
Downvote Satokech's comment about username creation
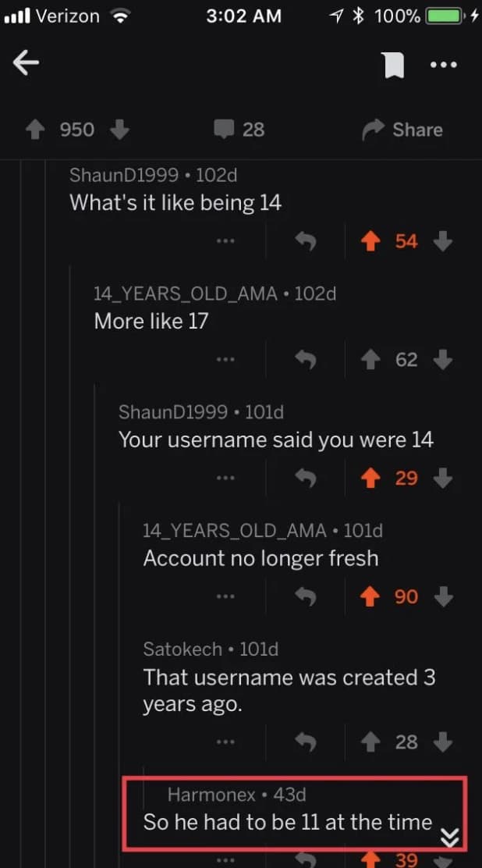tap(443, 742)
